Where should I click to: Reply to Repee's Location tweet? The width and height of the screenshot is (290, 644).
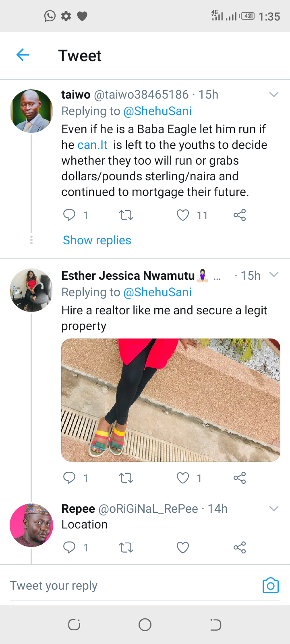point(69,547)
